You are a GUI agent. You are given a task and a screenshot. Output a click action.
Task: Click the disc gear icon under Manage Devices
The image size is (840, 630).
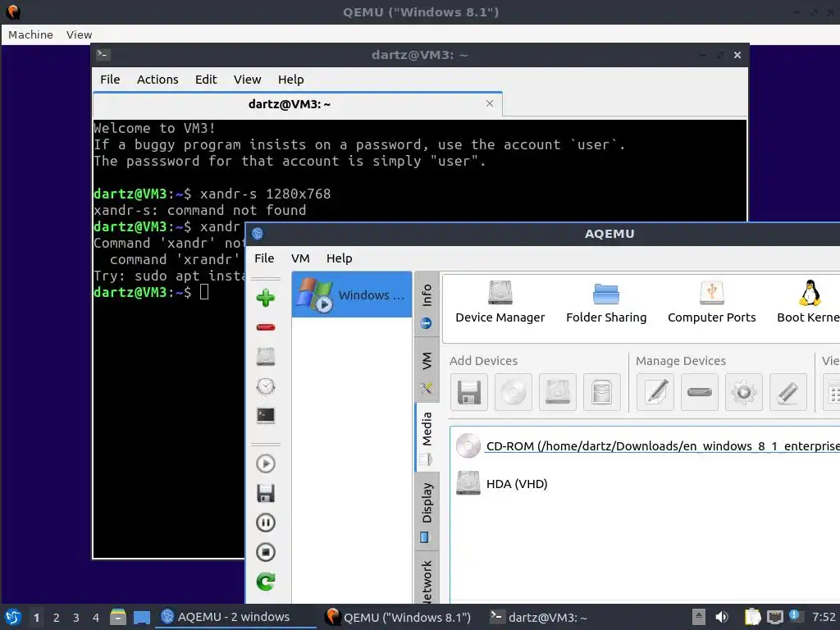pyautogui.click(x=743, y=392)
